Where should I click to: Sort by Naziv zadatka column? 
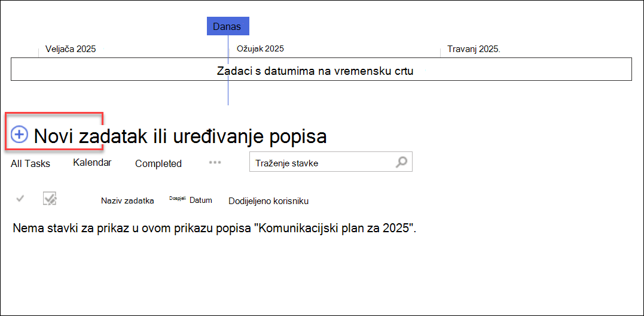[x=127, y=201]
